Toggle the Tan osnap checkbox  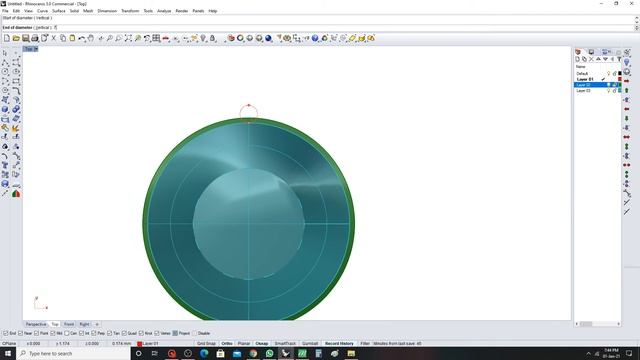click(109, 333)
